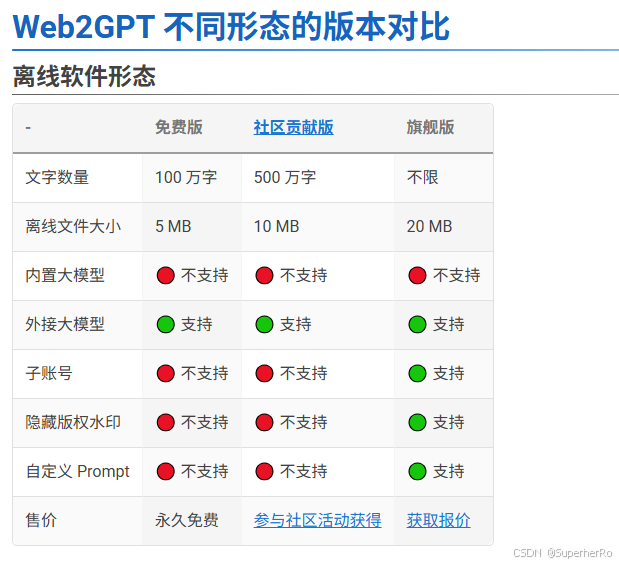Click red dot for 隐藏版权水印 under 社区贡献版
This screenshot has height=564, width=619.
coord(264,422)
